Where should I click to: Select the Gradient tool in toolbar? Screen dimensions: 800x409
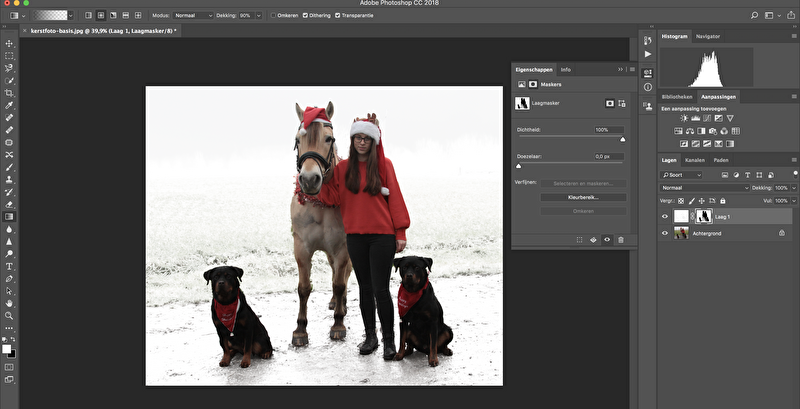click(x=9, y=217)
